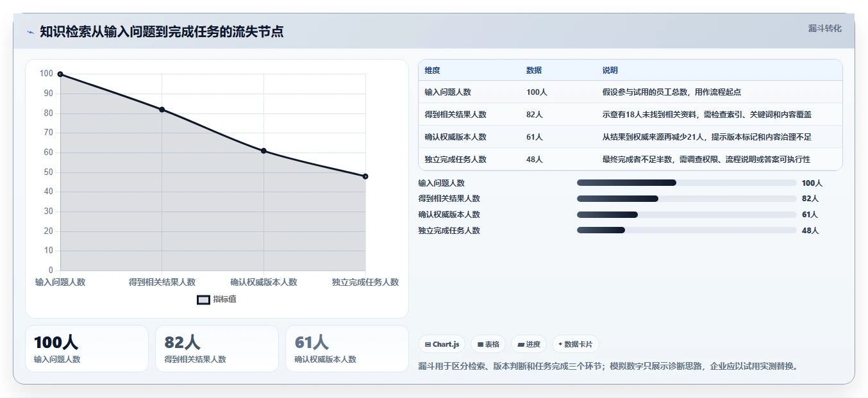
Task: Click description starting 假设参与试用的员工总数
Action: [x=672, y=92]
